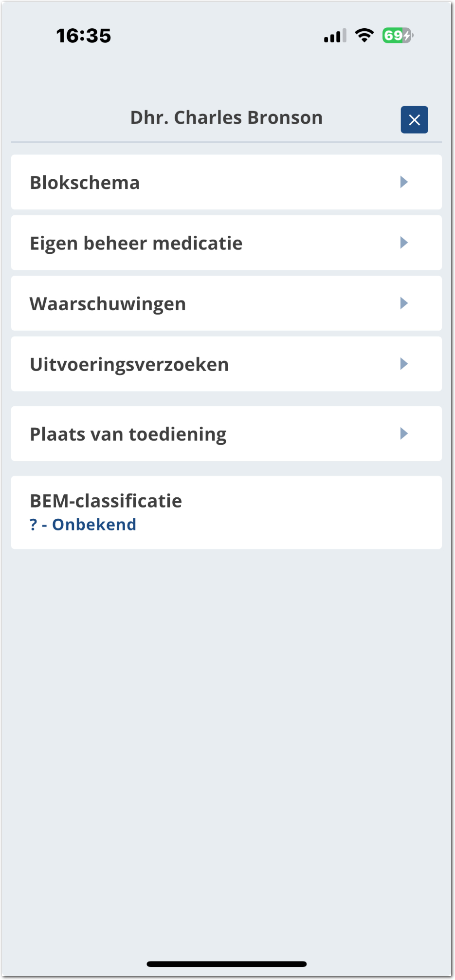
Task: Tap the BEM-classificatie title text
Action: pos(106,501)
